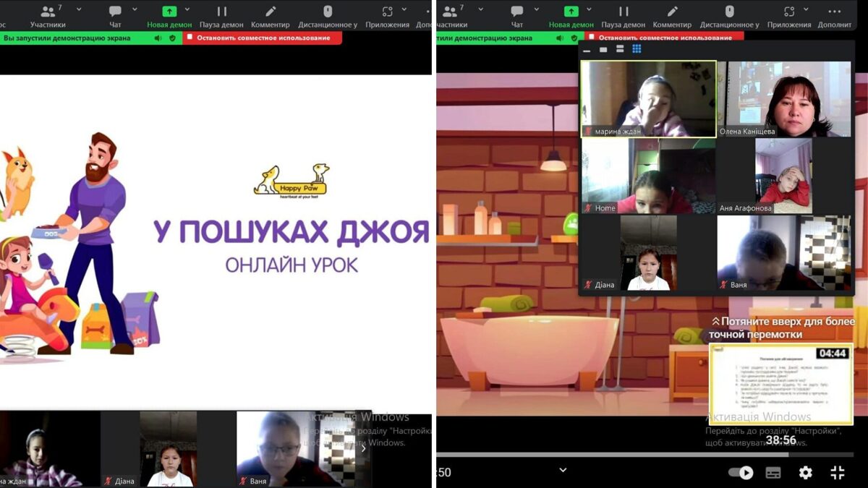
Task: Click 'Вы запустили демонстрацию экрана' status in left window
Action: point(67,38)
